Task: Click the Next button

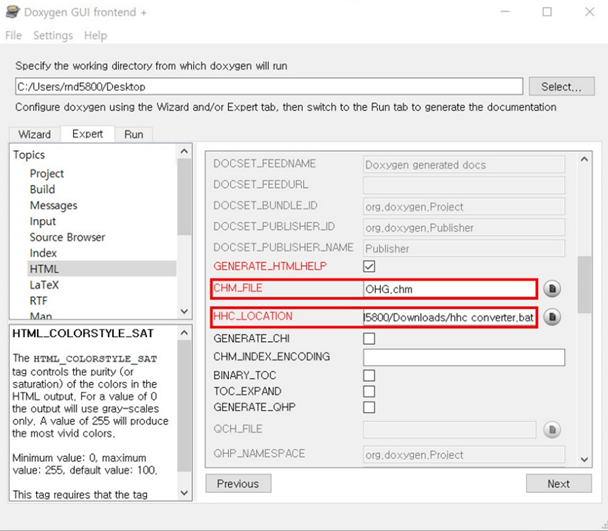Action: (x=559, y=484)
